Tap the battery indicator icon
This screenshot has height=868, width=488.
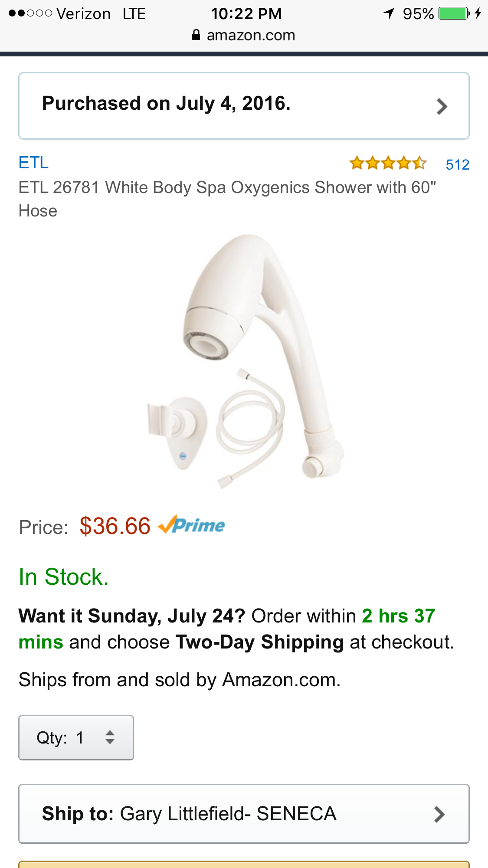click(454, 13)
